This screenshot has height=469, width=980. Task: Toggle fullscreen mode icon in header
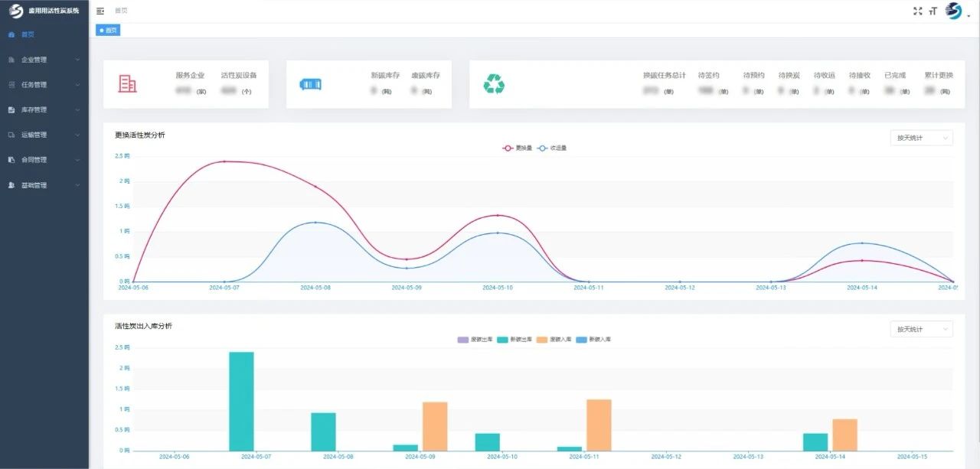point(918,11)
